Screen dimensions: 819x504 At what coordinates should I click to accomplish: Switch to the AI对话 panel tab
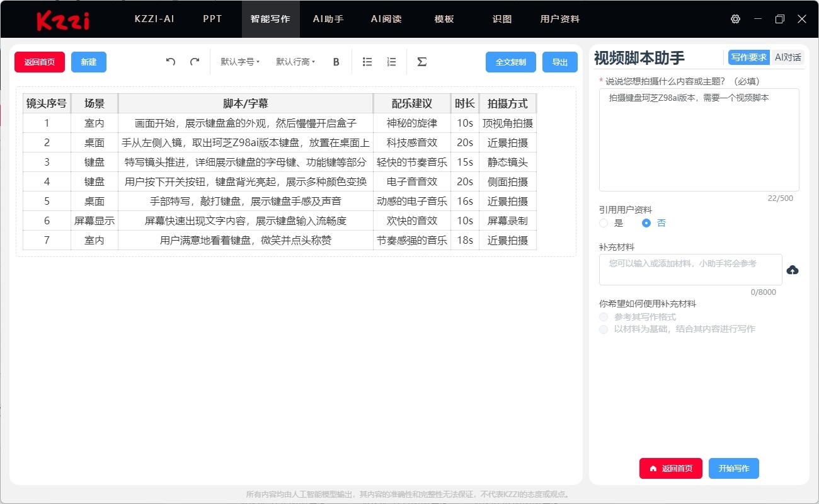tap(788, 57)
